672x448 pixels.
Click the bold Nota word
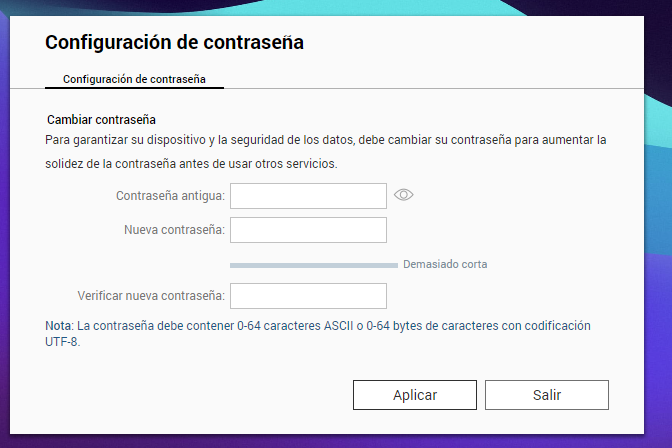click(x=59, y=326)
